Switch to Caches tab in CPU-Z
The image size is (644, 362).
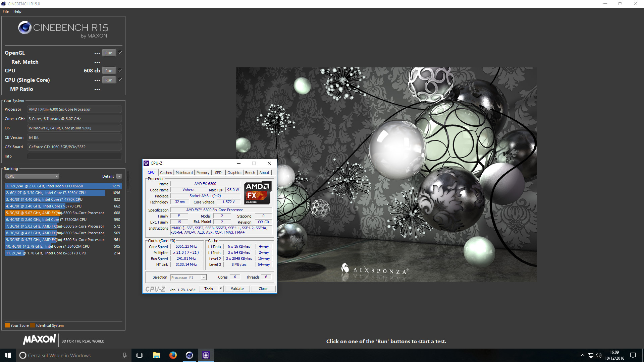pyautogui.click(x=166, y=173)
